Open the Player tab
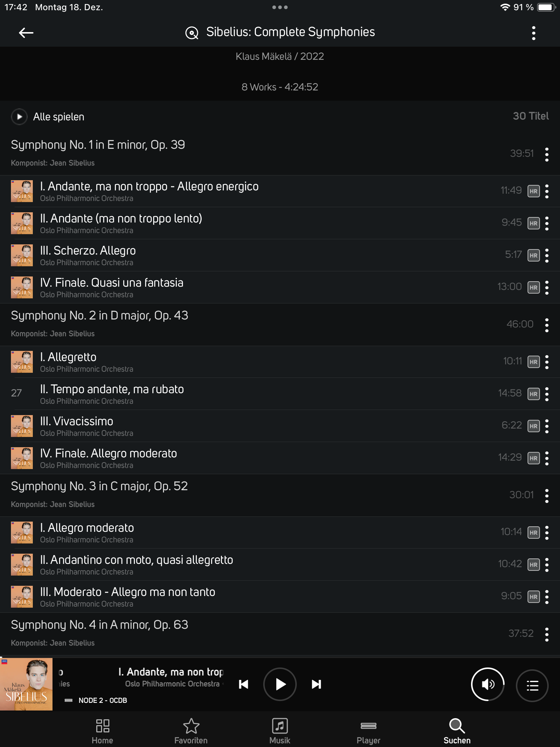Viewport: 560px width, 747px height. (368, 731)
